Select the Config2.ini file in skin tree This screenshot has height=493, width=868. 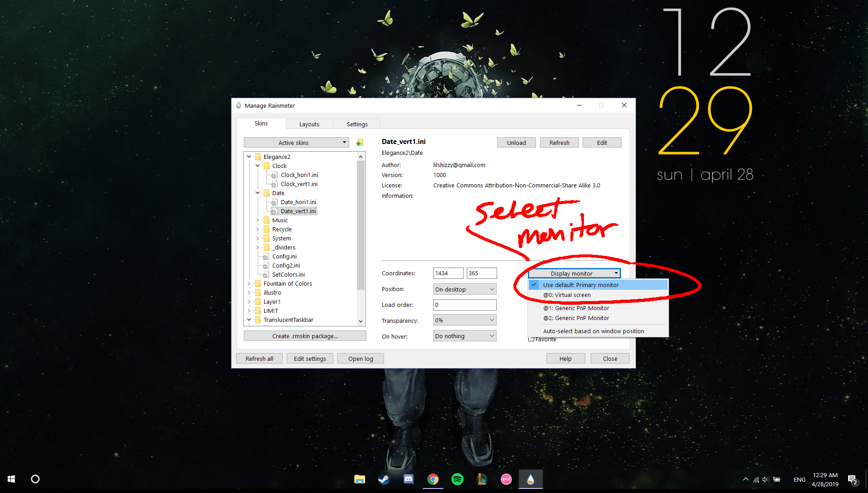[285, 265]
